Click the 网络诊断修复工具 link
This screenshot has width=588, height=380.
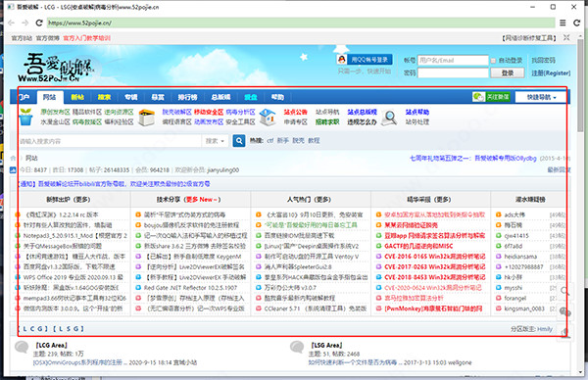pos(529,38)
